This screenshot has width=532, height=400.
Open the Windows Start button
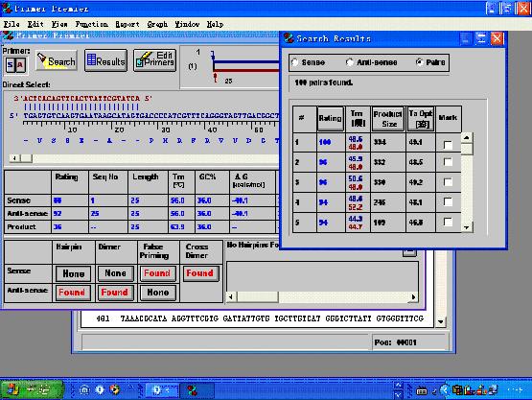32,389
